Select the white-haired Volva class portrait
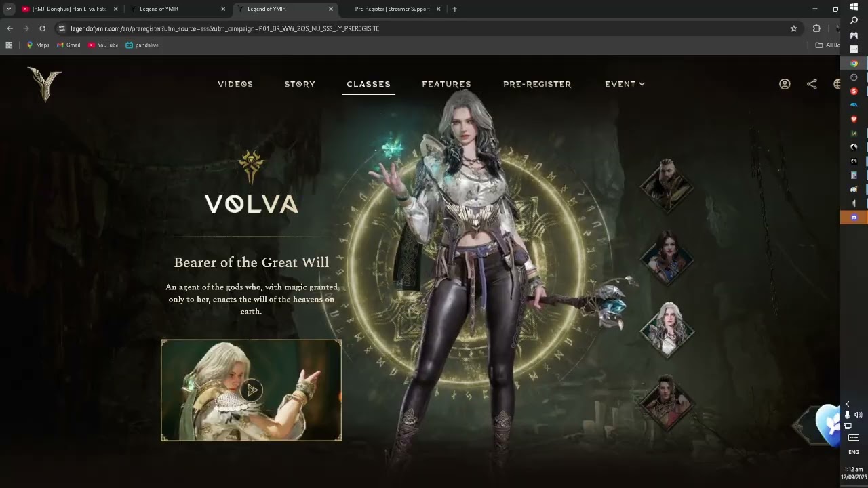This screenshot has height=488, width=868. point(667,330)
